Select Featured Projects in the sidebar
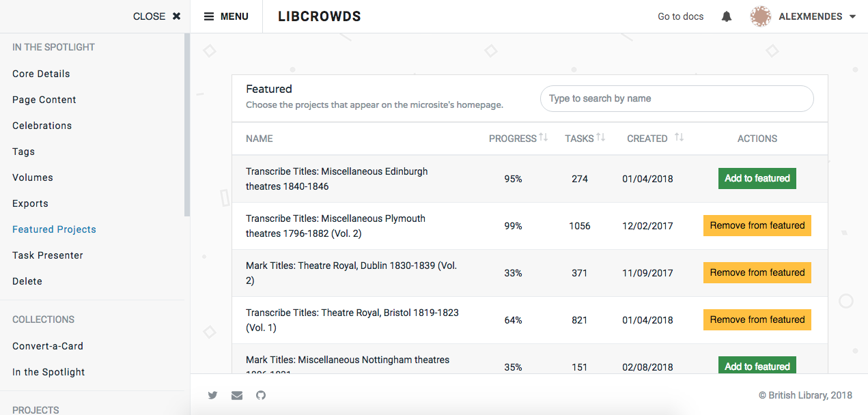Screen dimensions: 868x415 click(x=54, y=229)
